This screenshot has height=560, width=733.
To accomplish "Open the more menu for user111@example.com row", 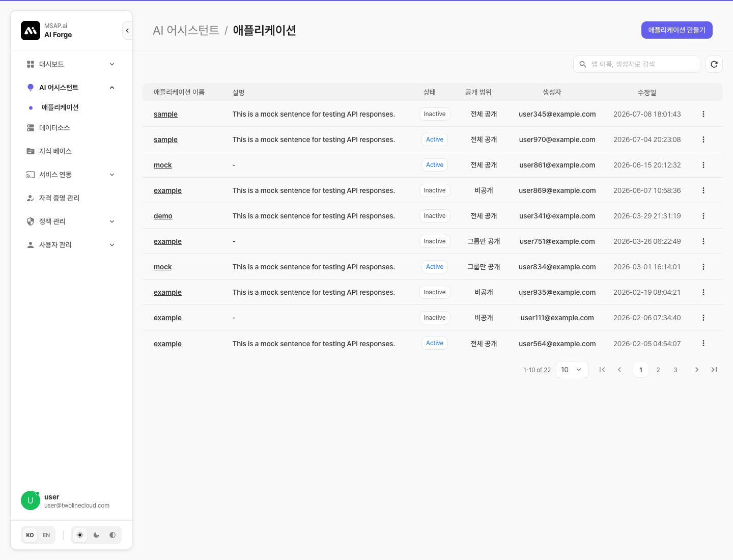I will coord(703,318).
